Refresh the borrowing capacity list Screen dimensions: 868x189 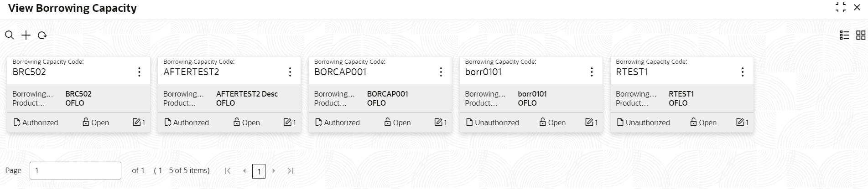coord(42,35)
